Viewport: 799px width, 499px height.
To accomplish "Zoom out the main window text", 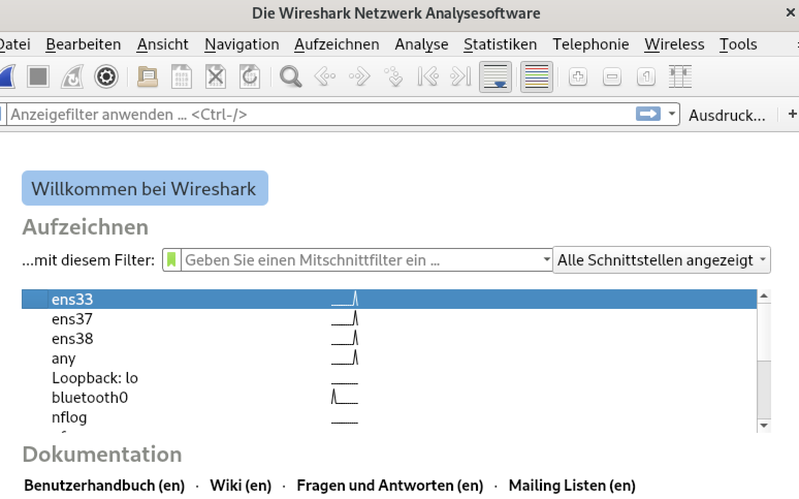I will [612, 77].
